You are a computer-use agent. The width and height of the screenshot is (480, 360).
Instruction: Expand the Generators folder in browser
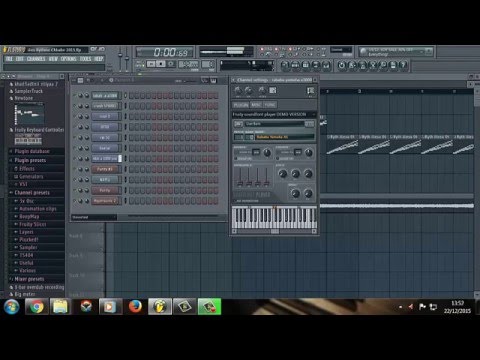pyautogui.click(x=31, y=176)
